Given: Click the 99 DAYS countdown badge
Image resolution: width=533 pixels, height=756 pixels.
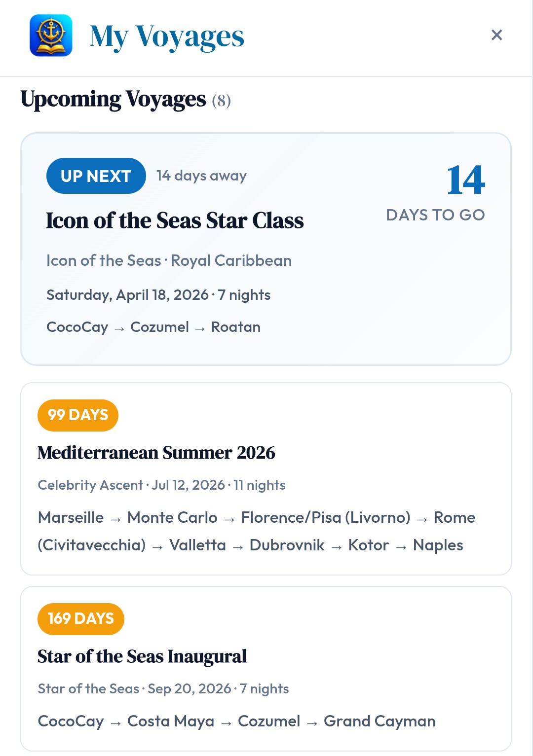Looking at the screenshot, I should [x=77, y=415].
